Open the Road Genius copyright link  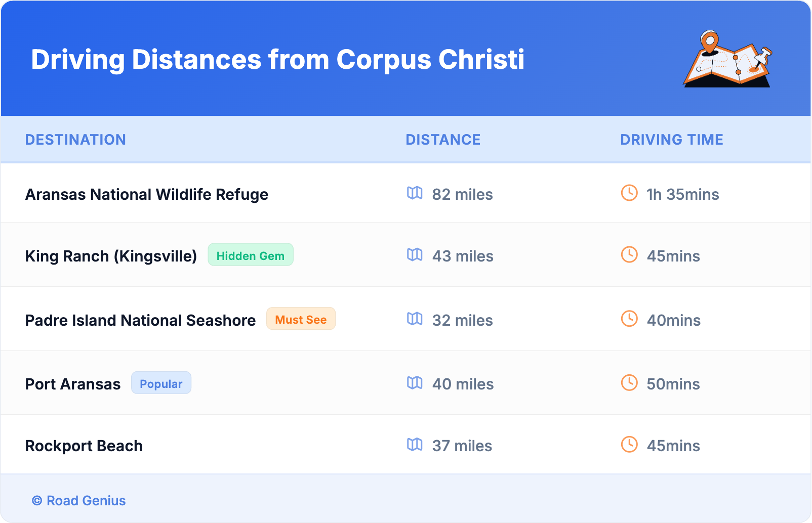tap(79, 501)
